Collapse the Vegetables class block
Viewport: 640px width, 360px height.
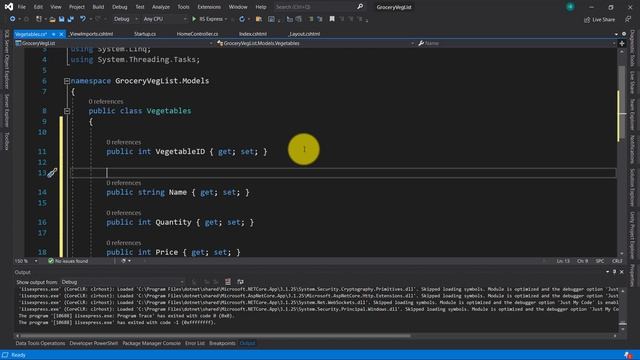pyautogui.click(x=67, y=111)
